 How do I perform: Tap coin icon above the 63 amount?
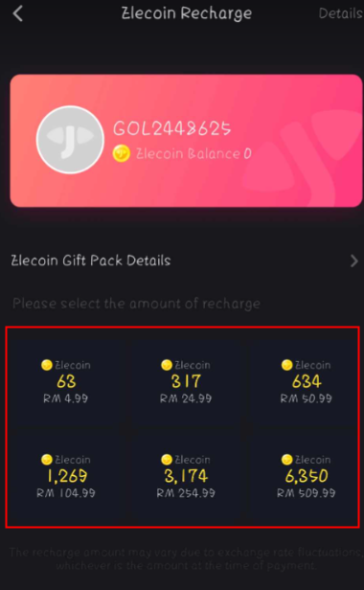coord(47,365)
